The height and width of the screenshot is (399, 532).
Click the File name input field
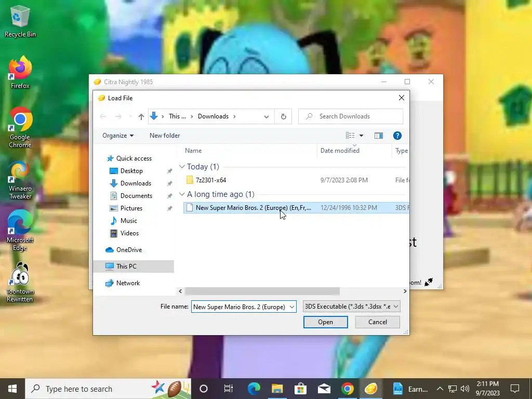point(244,307)
